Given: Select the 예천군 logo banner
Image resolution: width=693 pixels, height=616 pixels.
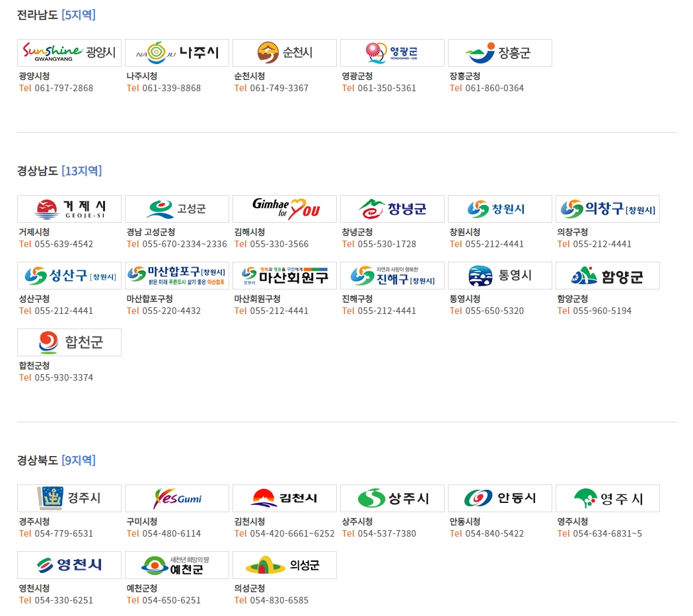Looking at the screenshot, I should pos(177,565).
